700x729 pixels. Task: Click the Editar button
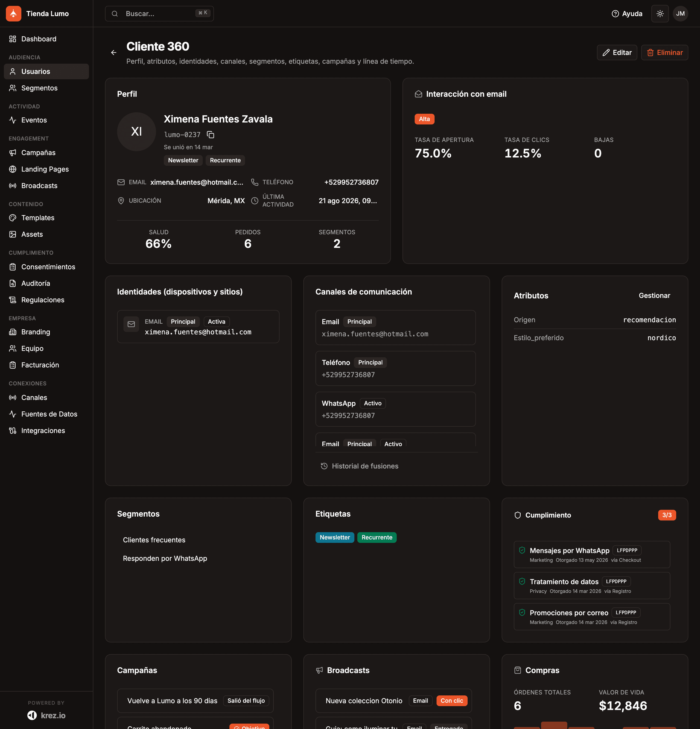[617, 52]
